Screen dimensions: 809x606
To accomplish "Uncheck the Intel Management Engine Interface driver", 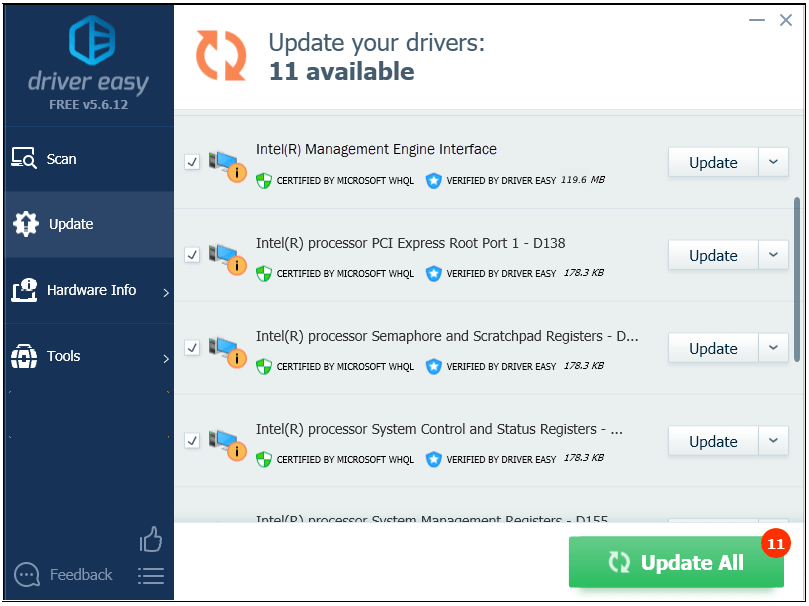I will (x=191, y=161).
